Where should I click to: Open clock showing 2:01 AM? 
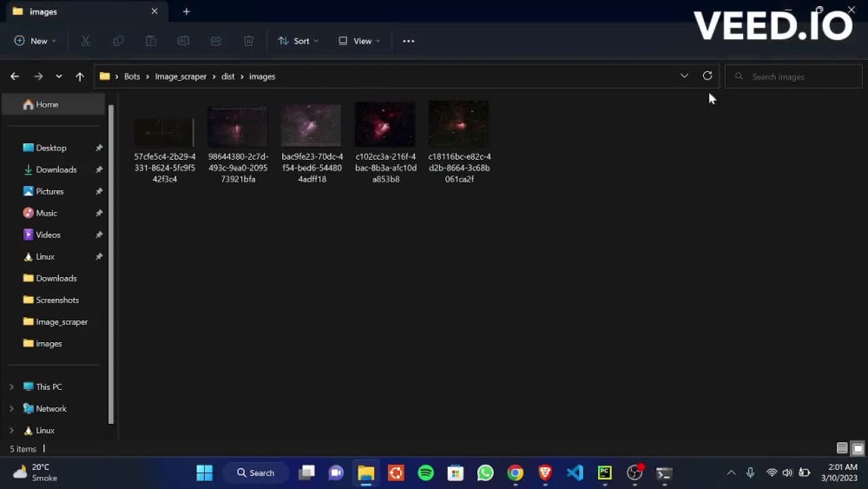coord(839,472)
